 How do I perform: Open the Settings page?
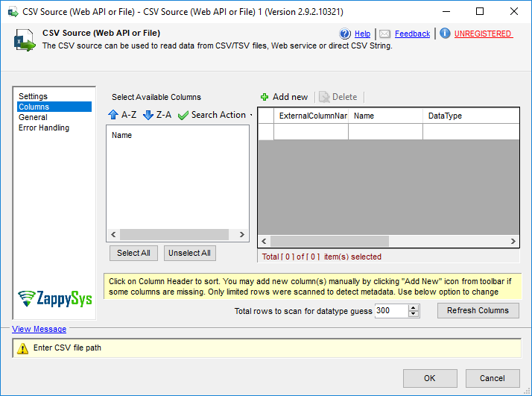click(x=33, y=96)
